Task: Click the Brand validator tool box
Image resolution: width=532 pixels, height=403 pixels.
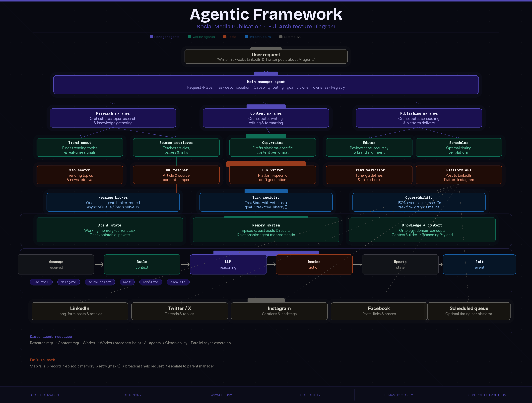Action: pyautogui.click(x=369, y=175)
